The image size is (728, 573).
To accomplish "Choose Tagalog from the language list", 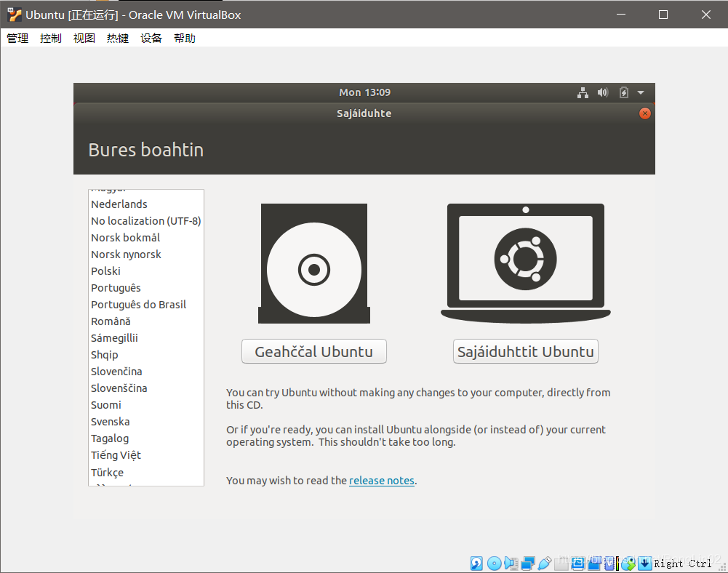I will pos(146,438).
